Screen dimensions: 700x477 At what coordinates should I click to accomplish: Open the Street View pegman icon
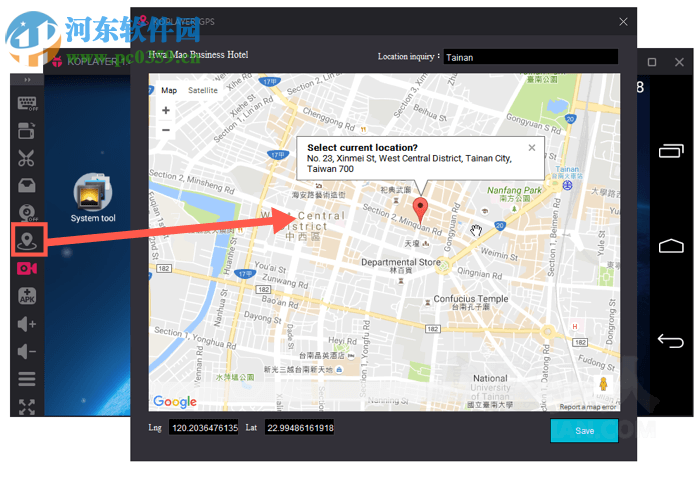(604, 384)
